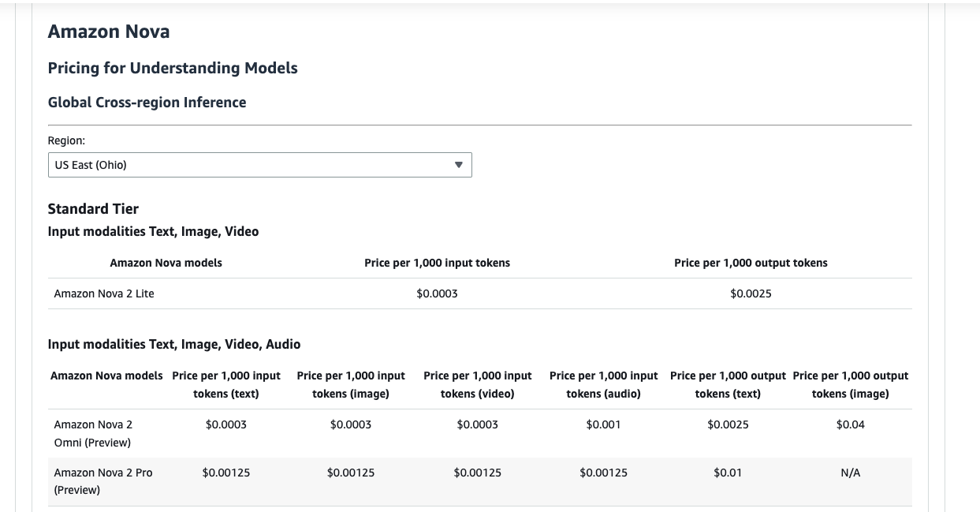Select the Nova 2 Pro video input price $0.00125

point(477,473)
